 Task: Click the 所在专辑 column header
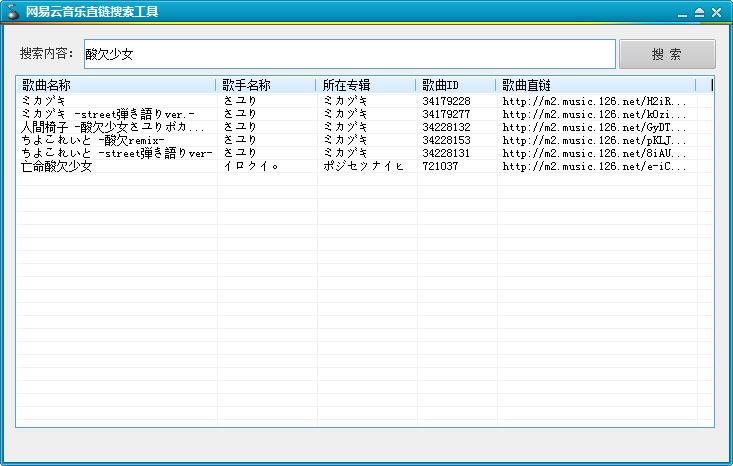click(366, 85)
